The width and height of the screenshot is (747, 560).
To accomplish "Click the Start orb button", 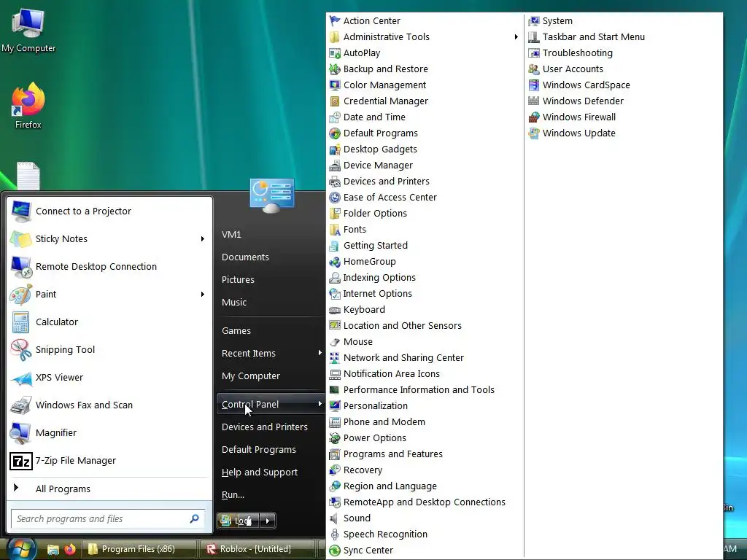I will pyautogui.click(x=21, y=549).
